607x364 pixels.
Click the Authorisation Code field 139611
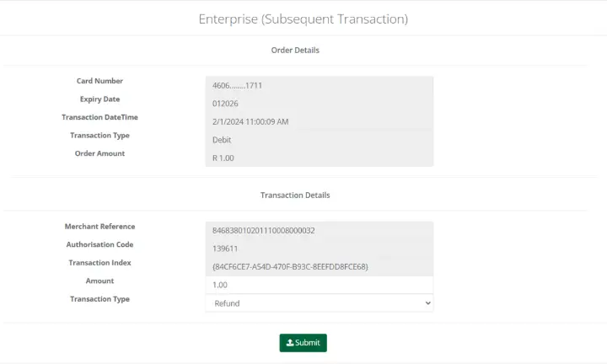(x=319, y=249)
